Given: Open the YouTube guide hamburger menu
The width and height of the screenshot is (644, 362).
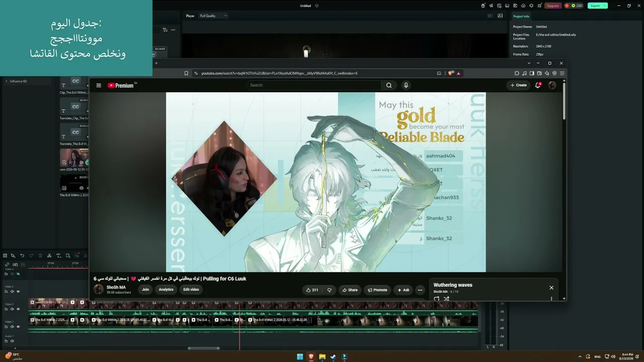Looking at the screenshot, I should [99, 85].
